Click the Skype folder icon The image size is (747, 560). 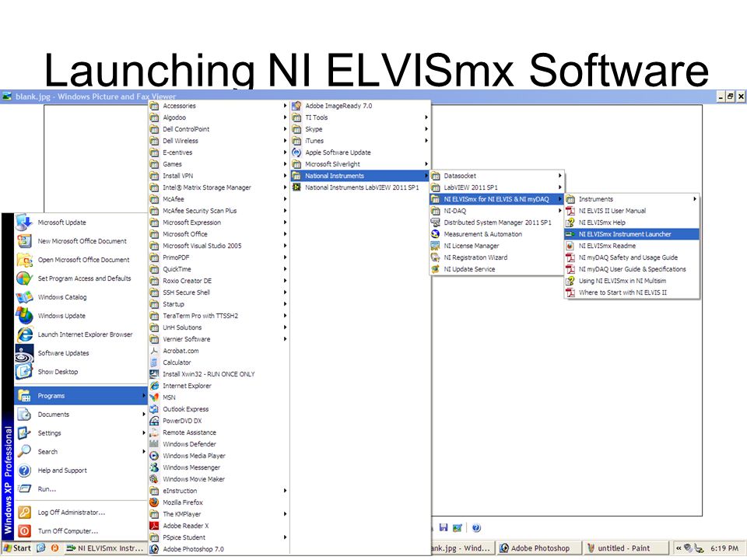tap(296, 129)
